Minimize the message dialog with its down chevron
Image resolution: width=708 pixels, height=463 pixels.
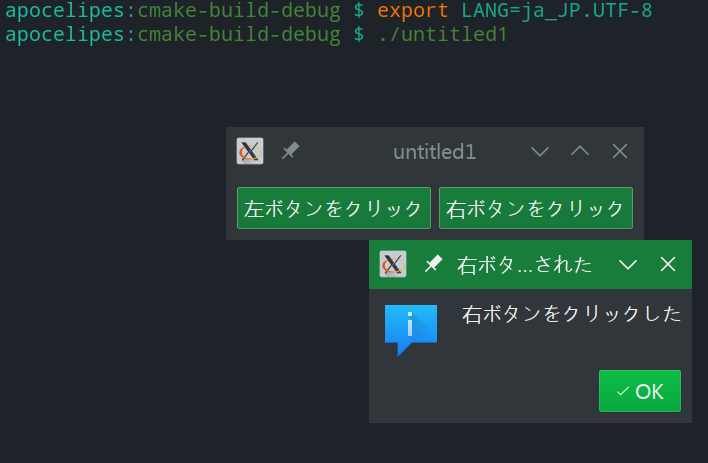628,264
